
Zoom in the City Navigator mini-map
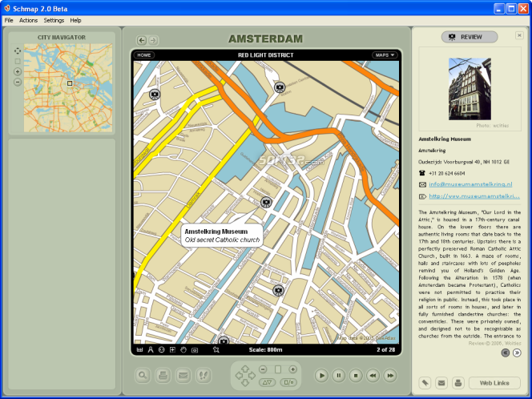point(18,71)
